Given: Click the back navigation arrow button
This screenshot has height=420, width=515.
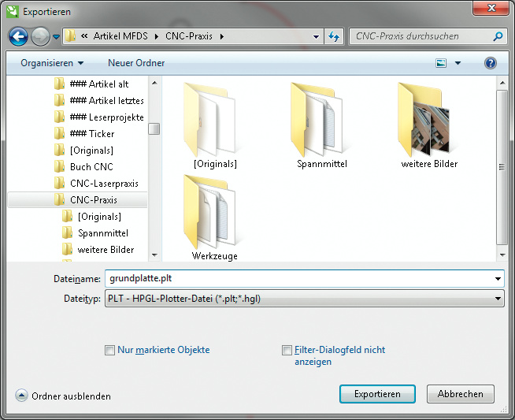Looking at the screenshot, I should (x=19, y=36).
